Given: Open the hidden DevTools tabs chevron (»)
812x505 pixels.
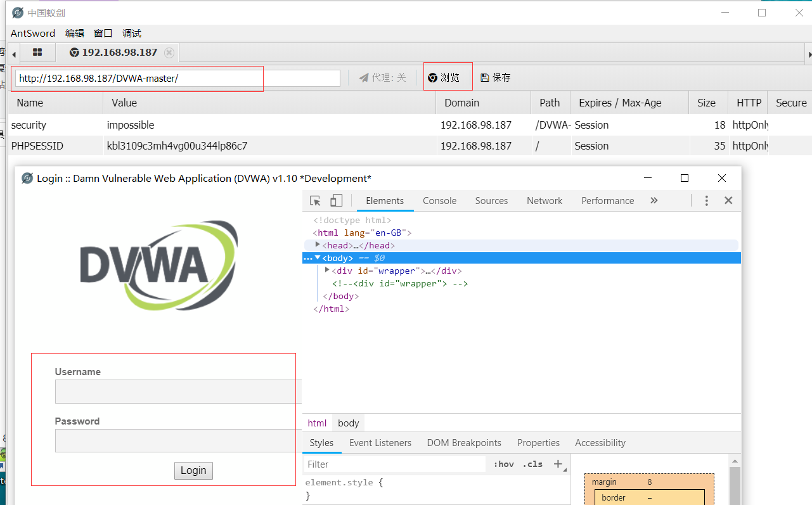Looking at the screenshot, I should point(654,200).
